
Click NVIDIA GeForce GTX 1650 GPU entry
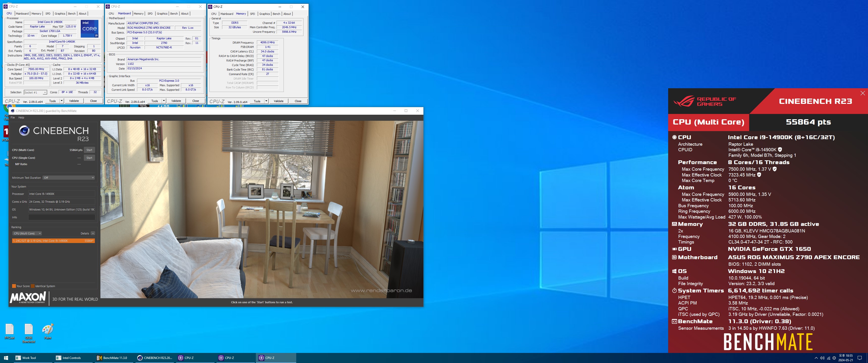[769, 249]
